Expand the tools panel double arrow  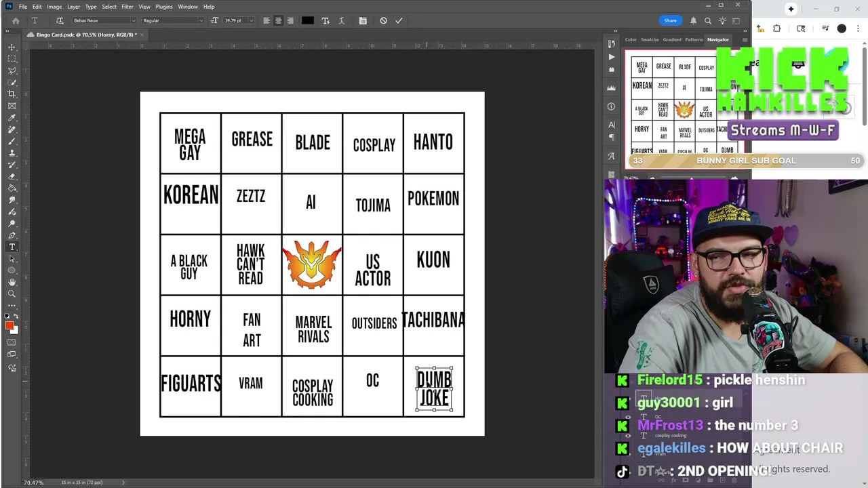point(8,32)
